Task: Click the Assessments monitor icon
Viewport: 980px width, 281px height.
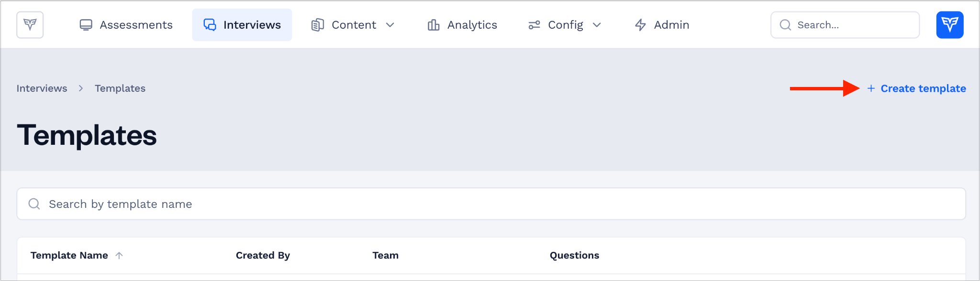Action: tap(86, 25)
